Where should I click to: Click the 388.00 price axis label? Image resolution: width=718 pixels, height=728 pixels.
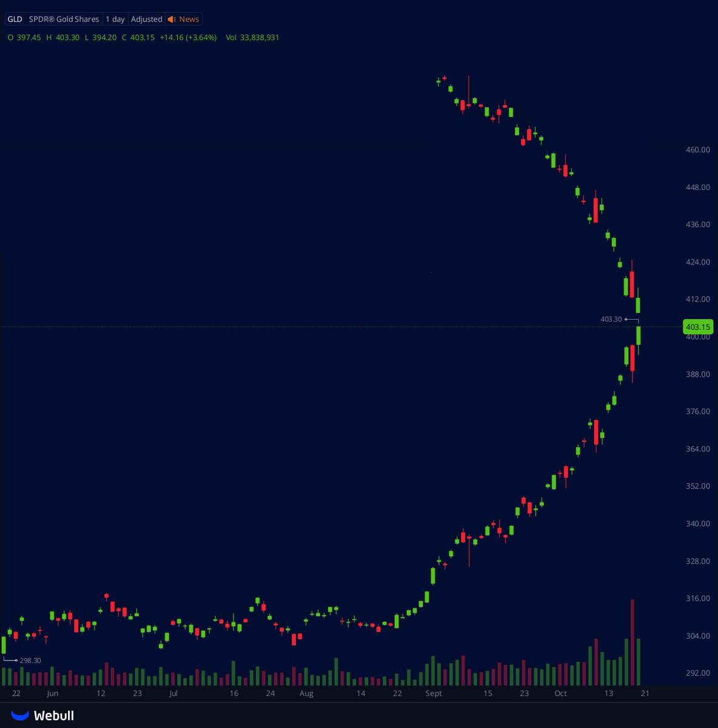[x=697, y=374]
